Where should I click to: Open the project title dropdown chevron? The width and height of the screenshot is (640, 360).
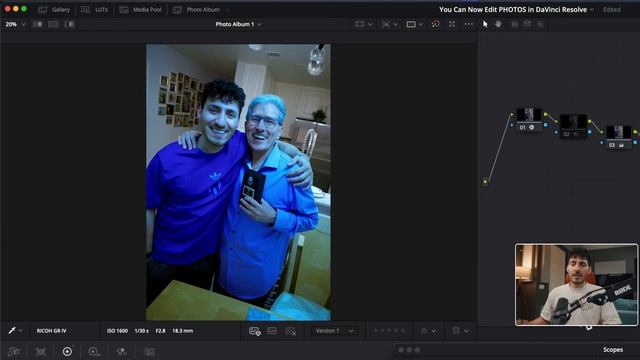(592, 9)
